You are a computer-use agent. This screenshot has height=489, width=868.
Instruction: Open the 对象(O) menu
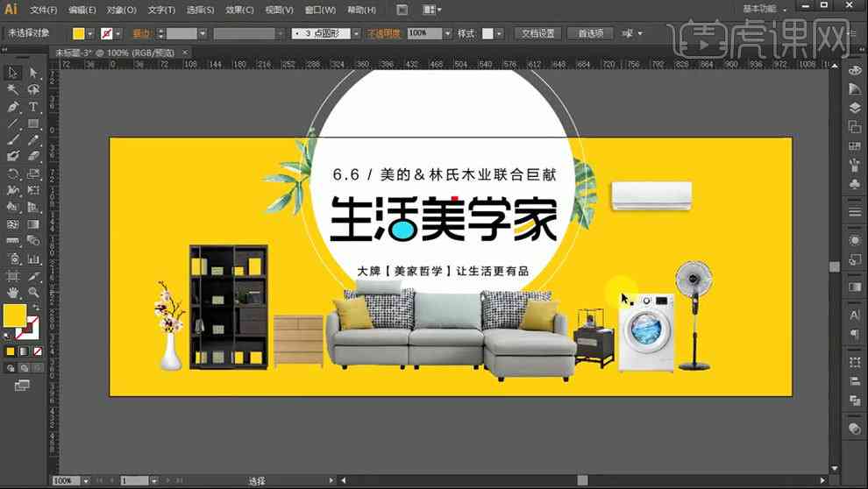[x=122, y=10]
